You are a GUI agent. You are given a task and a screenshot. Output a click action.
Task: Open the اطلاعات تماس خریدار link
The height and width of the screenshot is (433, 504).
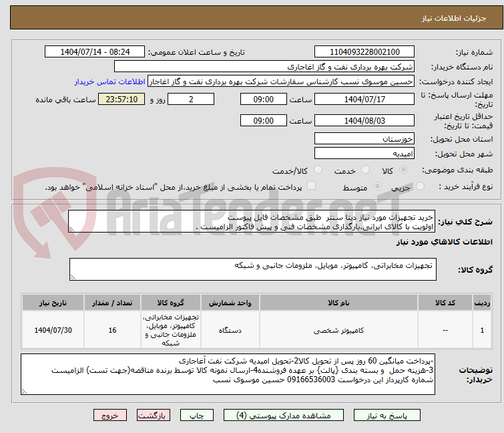pyautogui.click(x=110, y=82)
